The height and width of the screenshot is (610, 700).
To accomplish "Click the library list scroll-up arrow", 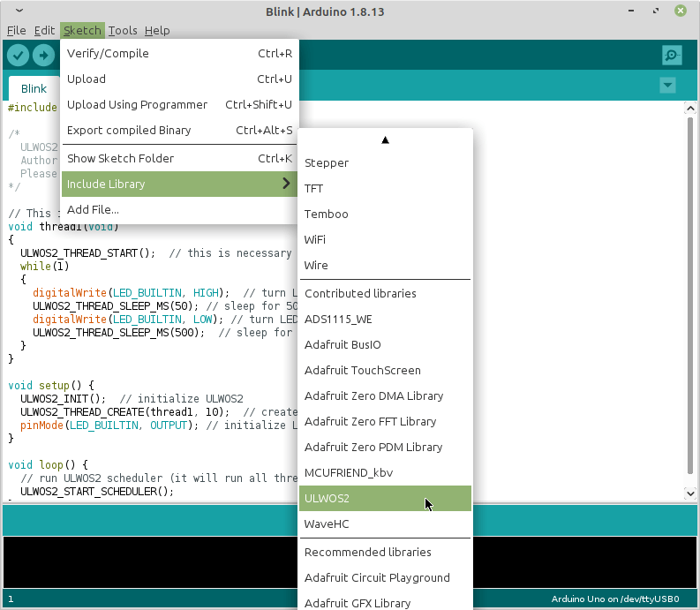I will tap(385, 140).
